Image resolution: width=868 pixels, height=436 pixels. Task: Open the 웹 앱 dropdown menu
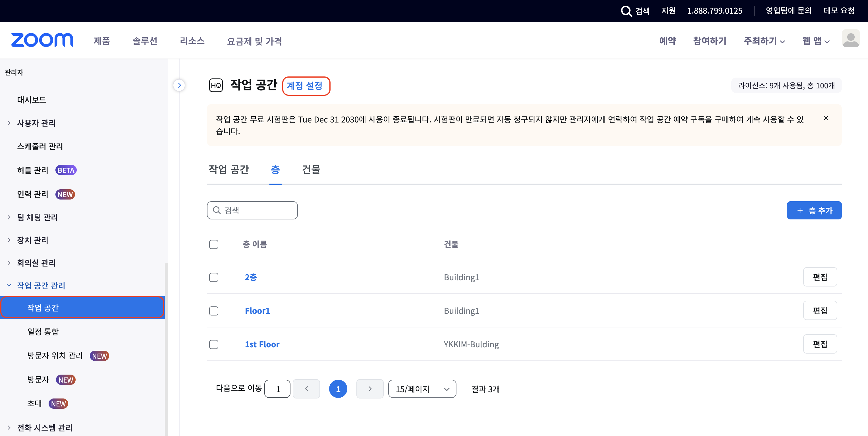pyautogui.click(x=816, y=41)
